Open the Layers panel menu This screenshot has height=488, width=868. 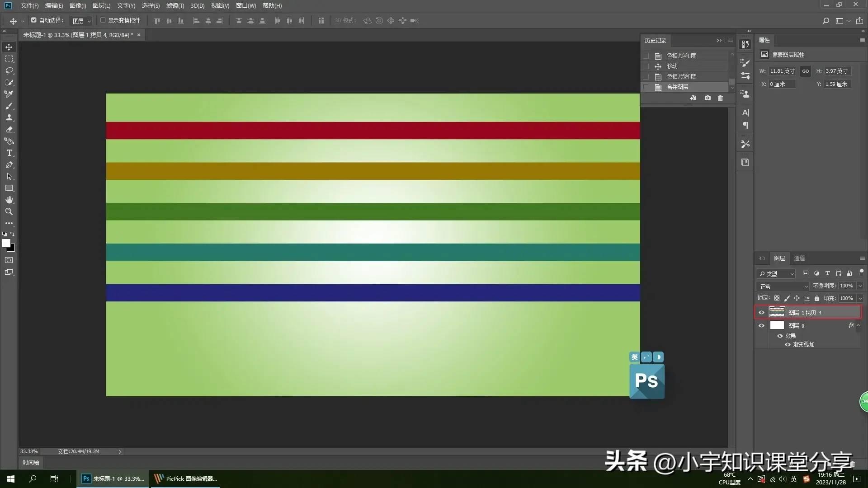tap(862, 258)
